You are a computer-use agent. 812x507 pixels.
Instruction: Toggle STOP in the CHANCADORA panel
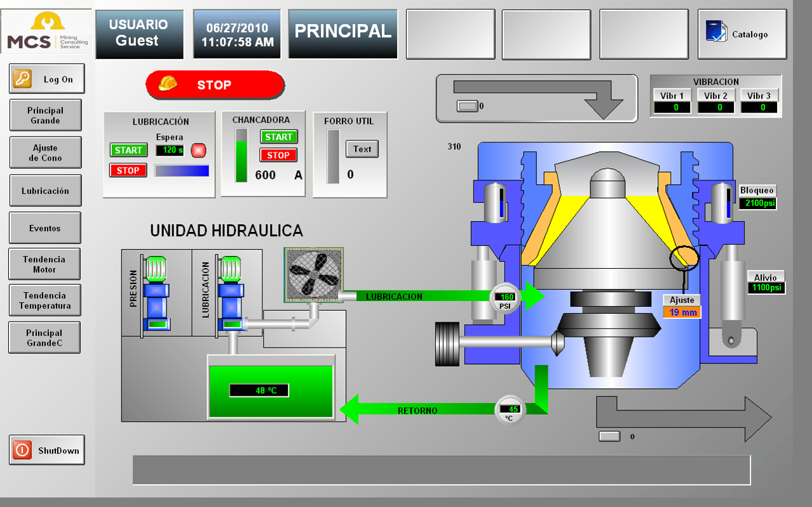coord(278,154)
